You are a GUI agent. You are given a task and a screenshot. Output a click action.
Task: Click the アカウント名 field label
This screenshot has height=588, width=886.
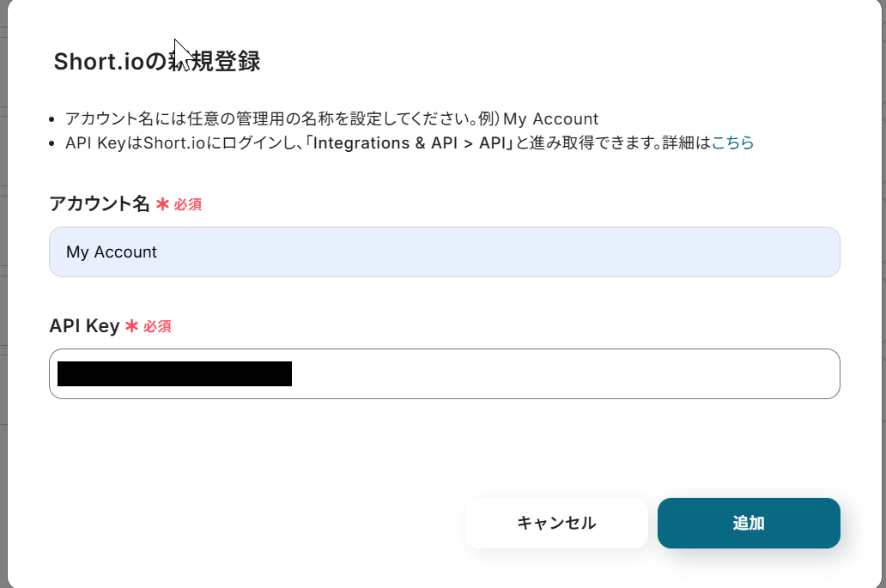[x=100, y=204]
